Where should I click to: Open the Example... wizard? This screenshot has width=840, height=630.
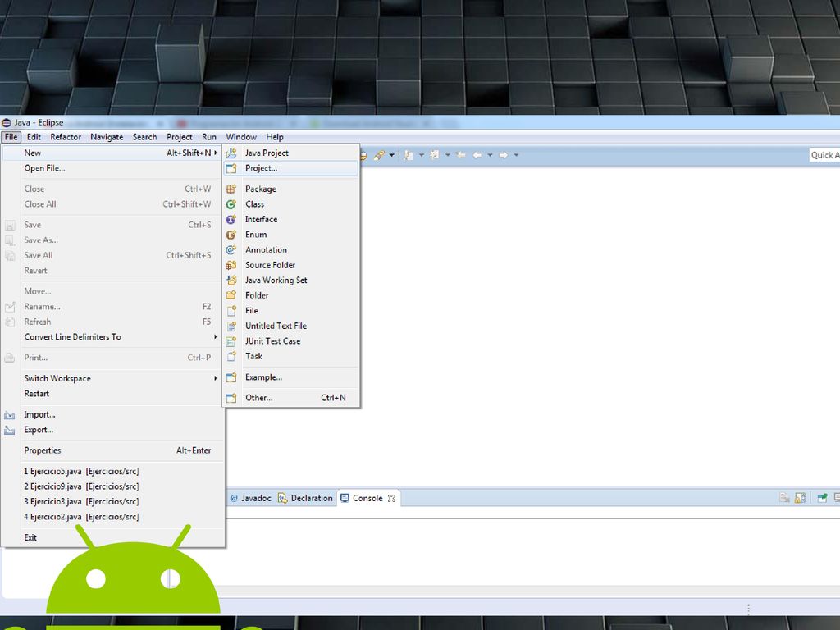(x=291, y=377)
